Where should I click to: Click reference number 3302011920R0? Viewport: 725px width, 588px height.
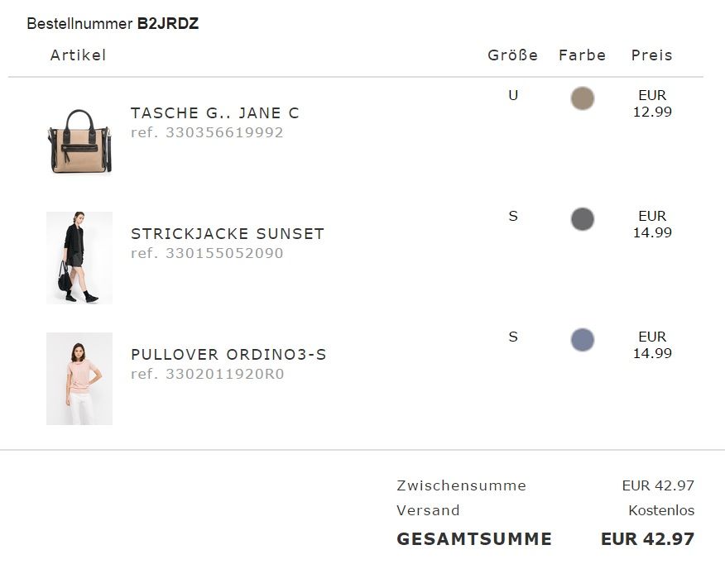pyautogui.click(x=207, y=374)
